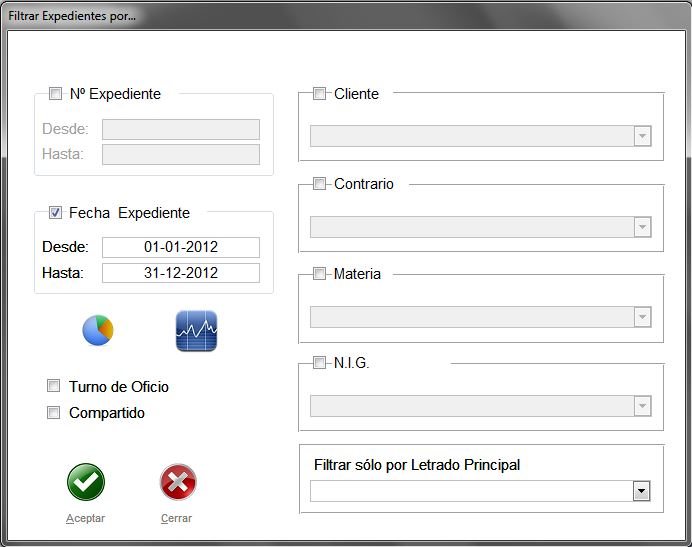
Task: Click the Fecha Hasta field 31-12-2012
Action: point(181,273)
